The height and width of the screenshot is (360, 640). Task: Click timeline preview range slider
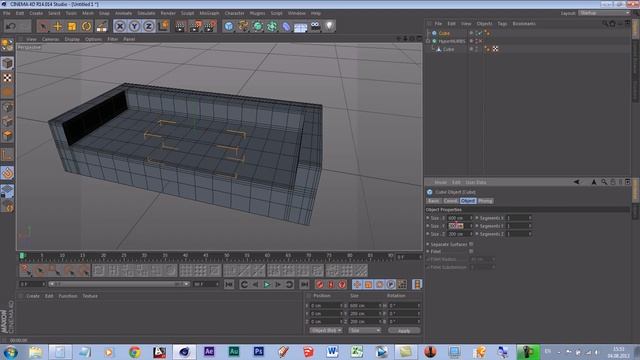tap(119, 284)
